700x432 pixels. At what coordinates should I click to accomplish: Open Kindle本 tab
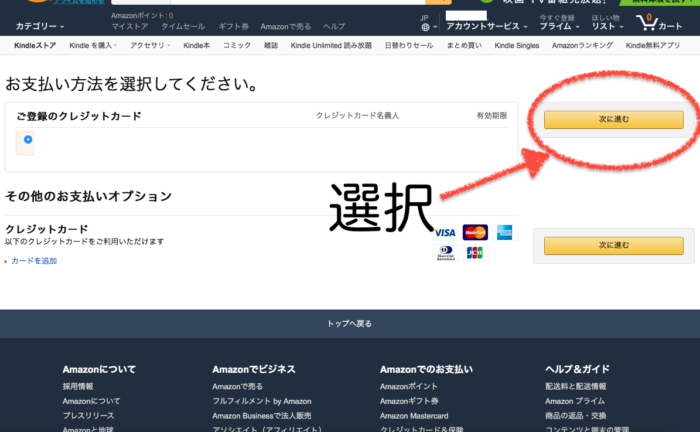click(196, 46)
